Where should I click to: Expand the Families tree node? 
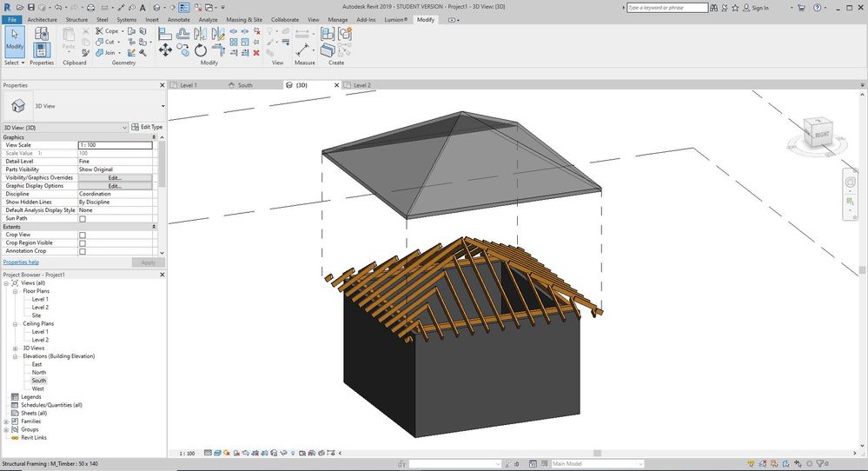click(x=6, y=421)
